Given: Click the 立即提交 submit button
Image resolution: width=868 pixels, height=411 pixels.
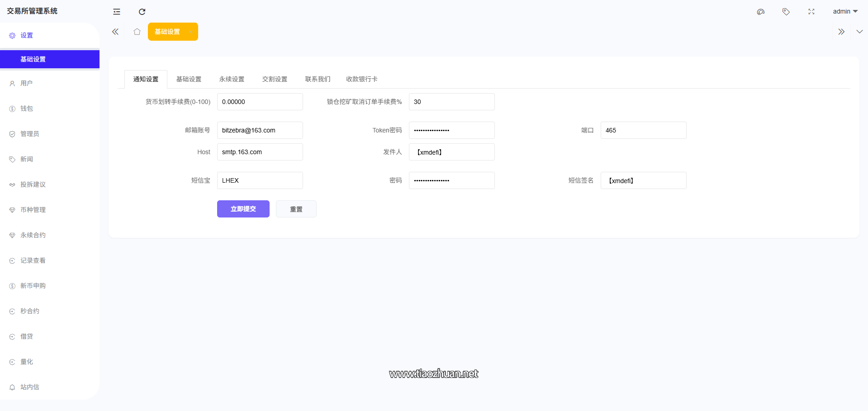Looking at the screenshot, I should point(243,209).
